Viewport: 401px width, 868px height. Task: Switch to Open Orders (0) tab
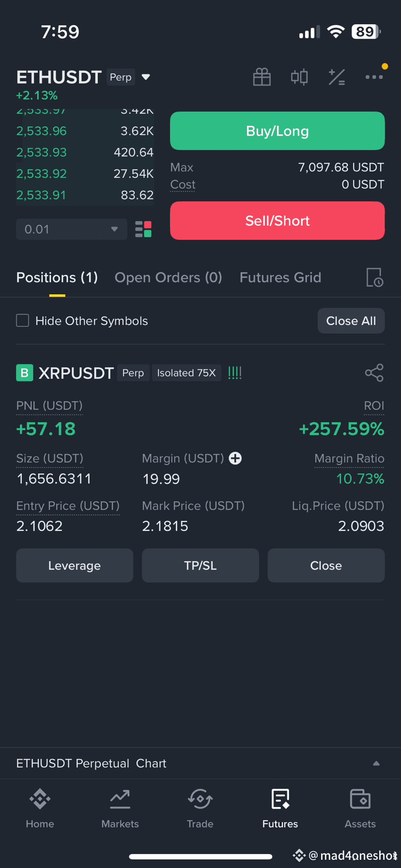click(168, 277)
